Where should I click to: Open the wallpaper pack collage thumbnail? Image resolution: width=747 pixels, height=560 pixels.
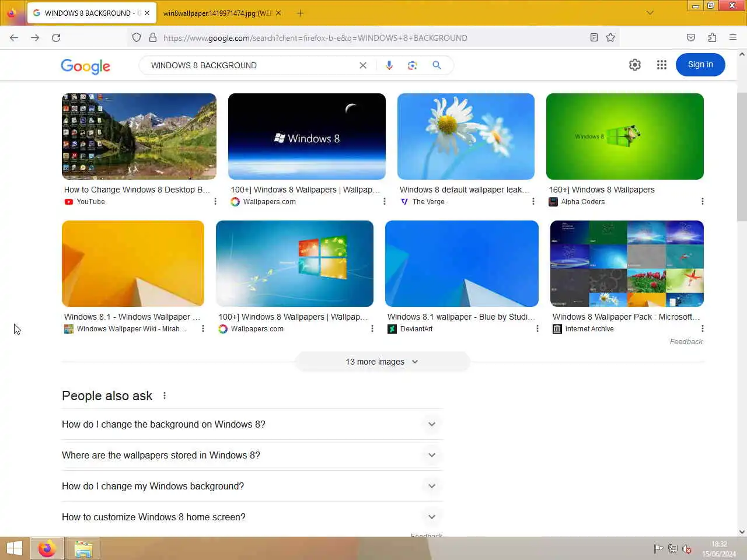pos(627,264)
